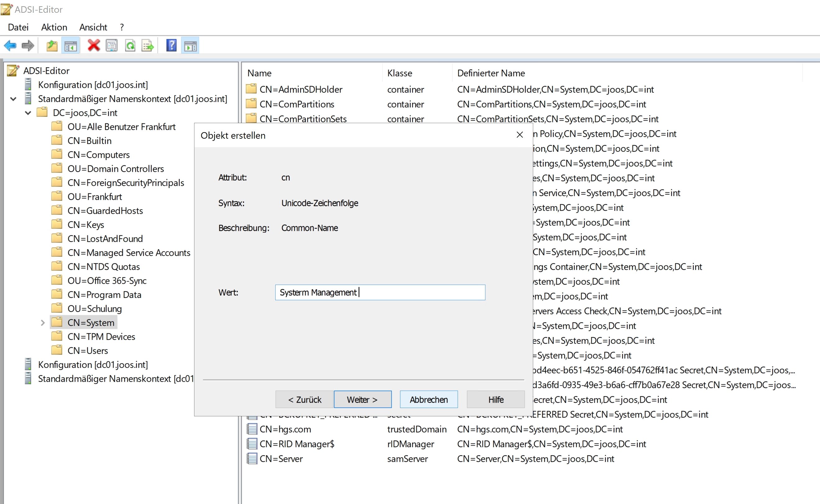820x504 pixels.
Task: Expand the CN=System tree node
Action: click(x=43, y=322)
